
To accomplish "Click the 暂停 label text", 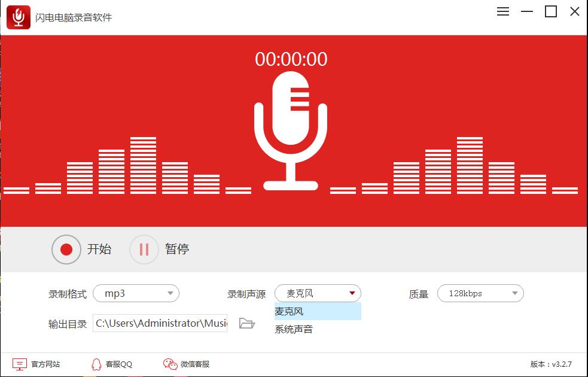I will pos(177,249).
